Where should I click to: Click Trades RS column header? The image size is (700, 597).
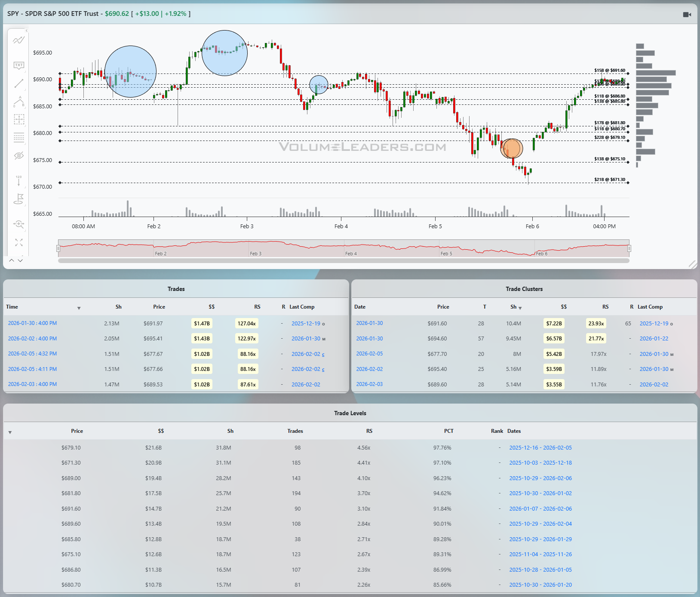coord(257,307)
